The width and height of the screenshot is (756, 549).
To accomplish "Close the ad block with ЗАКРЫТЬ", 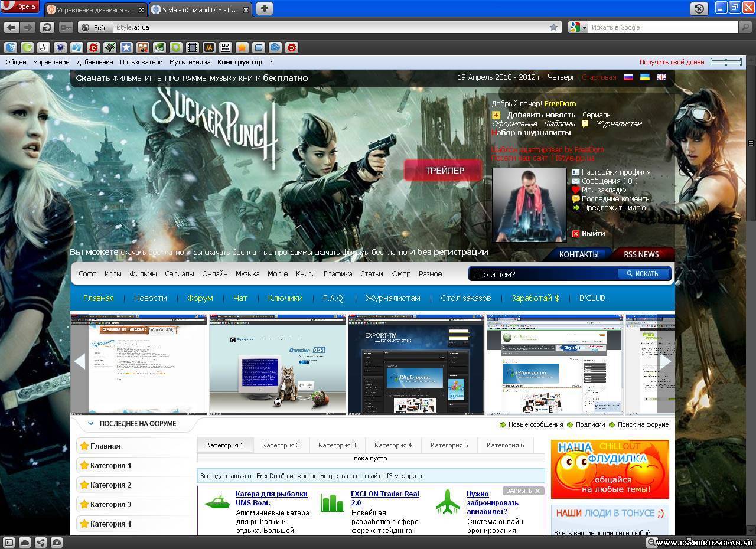I will (x=523, y=491).
